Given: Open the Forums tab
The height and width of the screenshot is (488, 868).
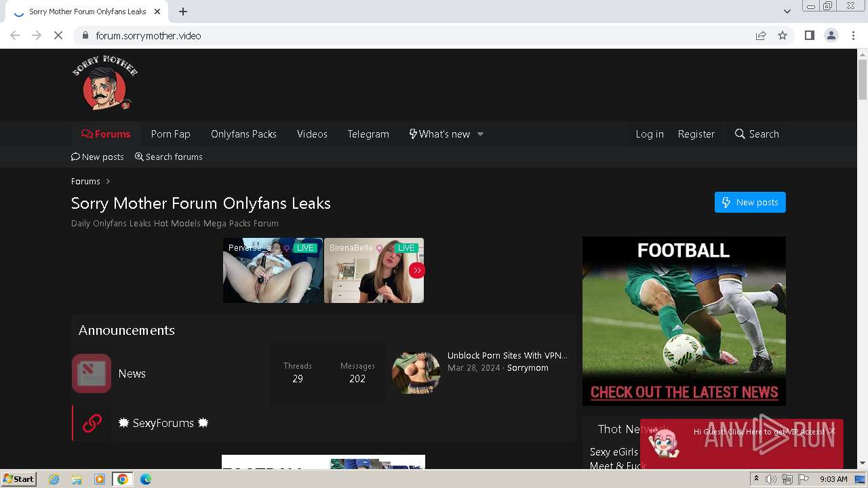Looking at the screenshot, I should (x=106, y=134).
